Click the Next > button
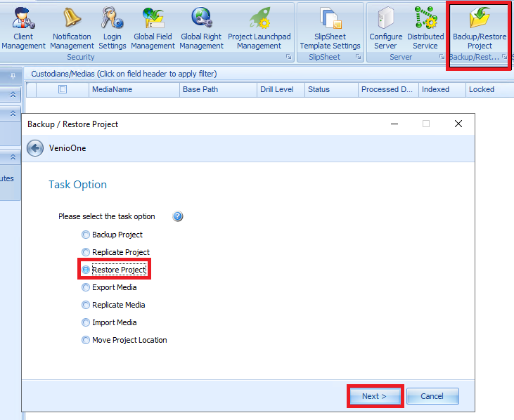This screenshot has height=420, width=514. pos(375,396)
